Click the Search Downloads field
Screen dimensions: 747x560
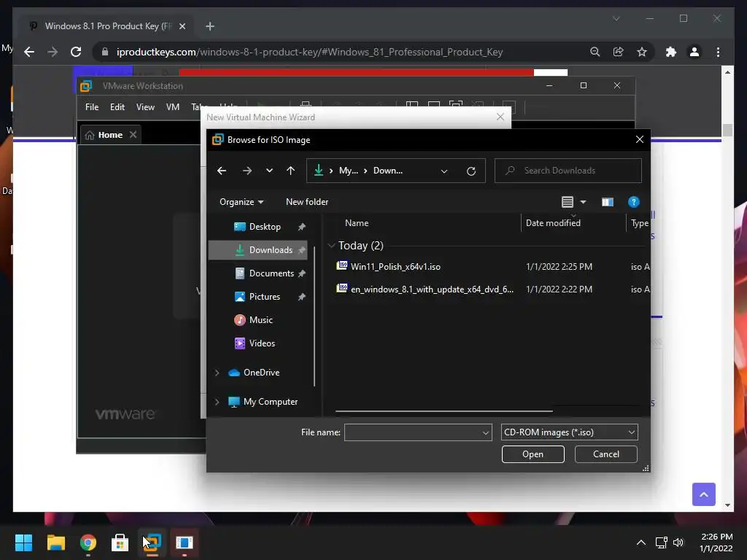coord(568,171)
